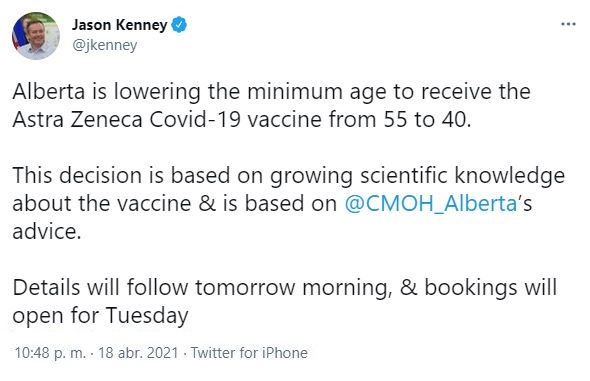The height and width of the screenshot is (381, 590).
Task: Click the word 'advice.' in the tweet
Action: click(x=47, y=231)
